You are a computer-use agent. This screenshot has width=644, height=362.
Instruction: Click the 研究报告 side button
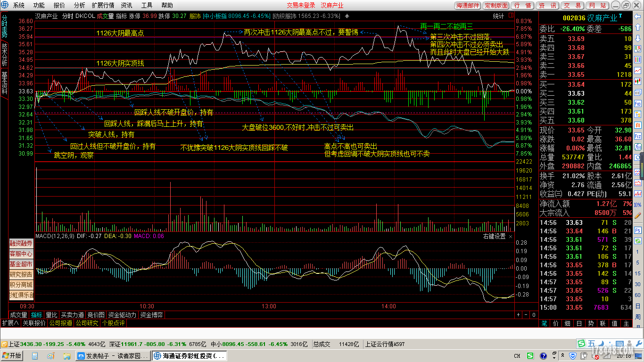(21, 274)
